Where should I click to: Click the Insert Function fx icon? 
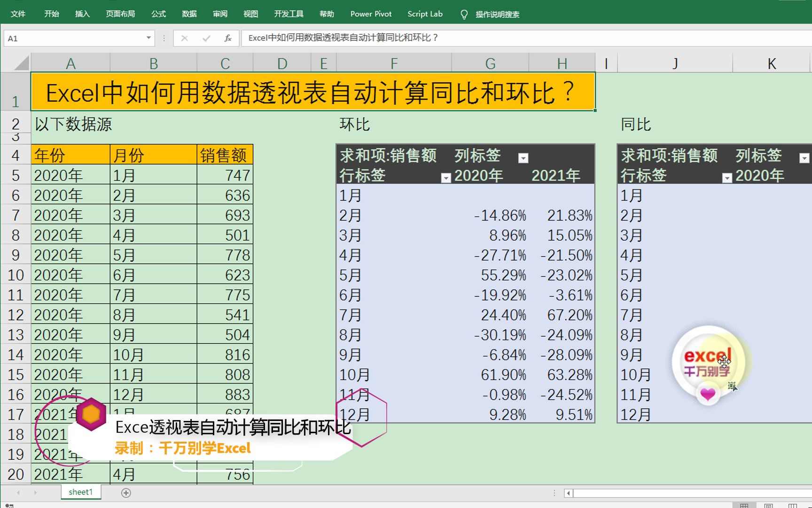click(228, 38)
